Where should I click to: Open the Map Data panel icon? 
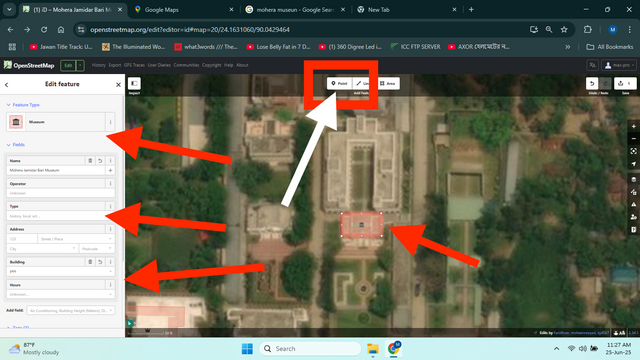[x=633, y=192]
